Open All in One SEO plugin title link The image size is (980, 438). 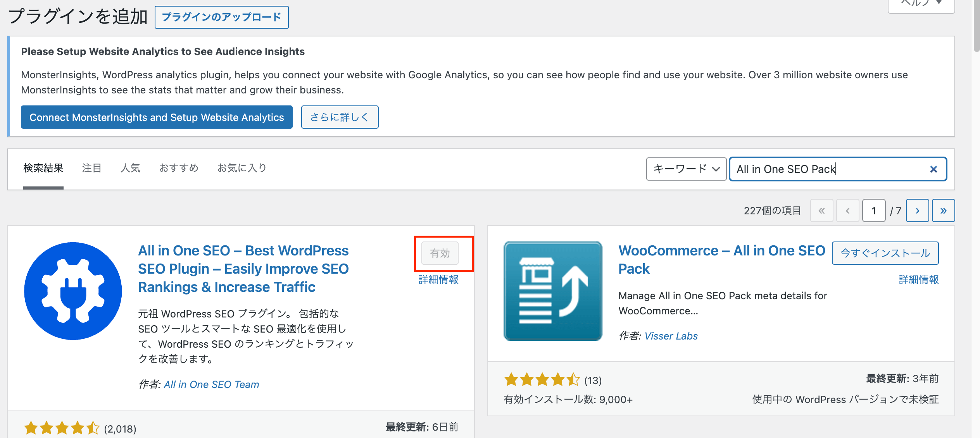243,269
